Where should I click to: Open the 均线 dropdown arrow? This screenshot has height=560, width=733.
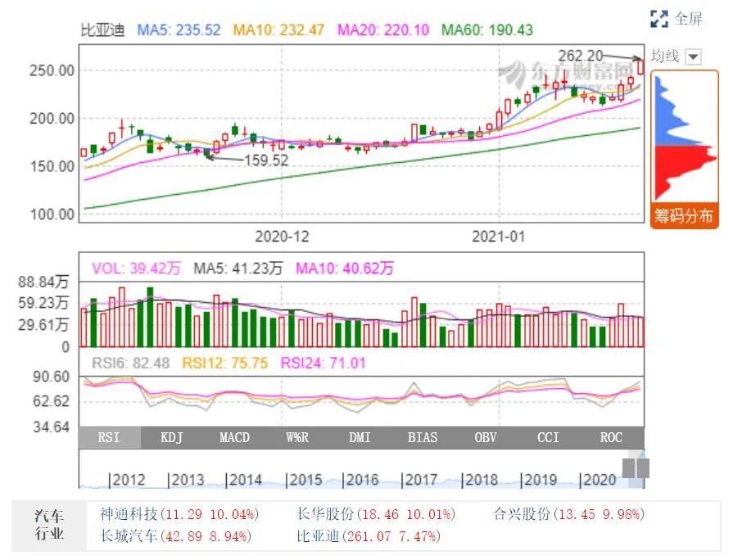[x=693, y=57]
